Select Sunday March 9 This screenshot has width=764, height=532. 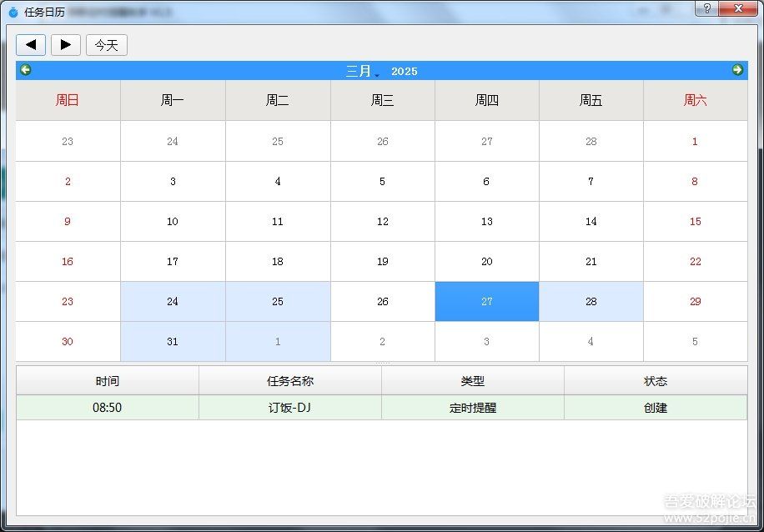click(68, 221)
